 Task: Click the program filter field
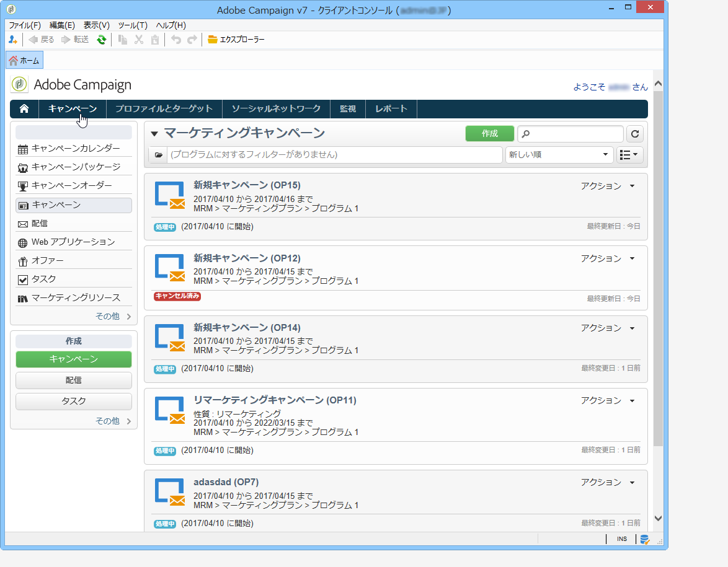[334, 155]
